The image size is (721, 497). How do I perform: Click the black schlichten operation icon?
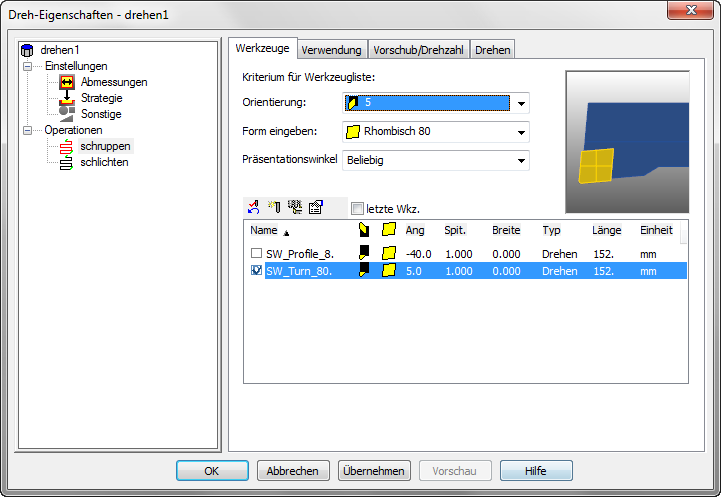point(67,162)
